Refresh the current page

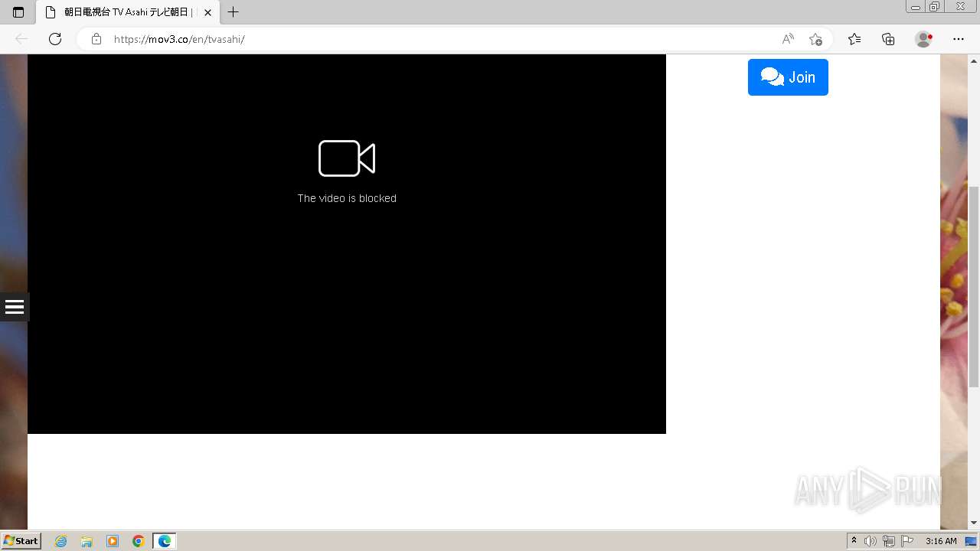coord(55,39)
